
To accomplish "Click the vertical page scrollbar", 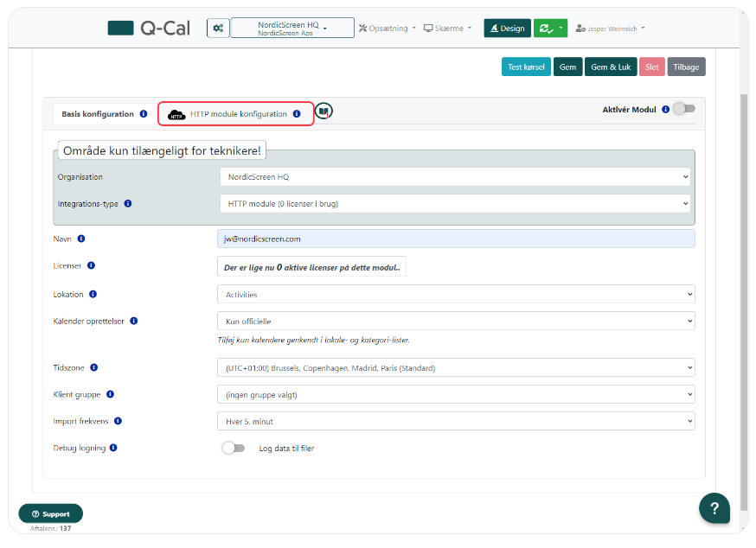I will point(744,303).
